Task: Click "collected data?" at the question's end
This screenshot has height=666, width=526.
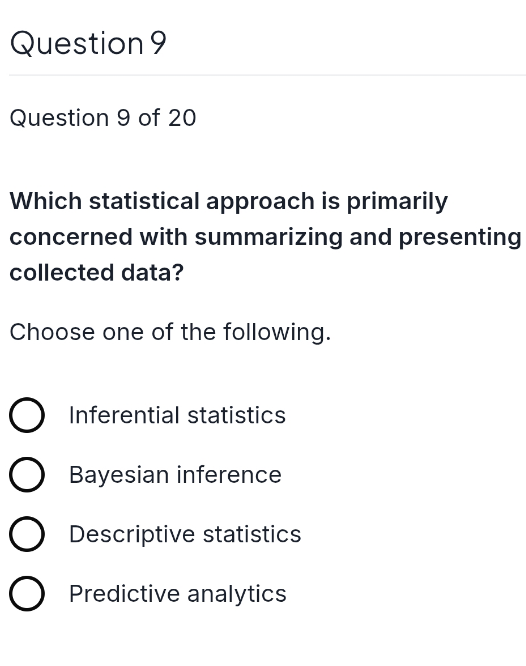Action: pos(96,272)
